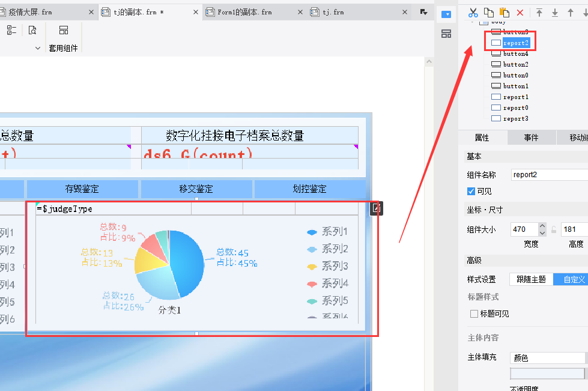Toggle the aspect ratio lock icon
This screenshot has height=391, width=588.
[554, 229]
